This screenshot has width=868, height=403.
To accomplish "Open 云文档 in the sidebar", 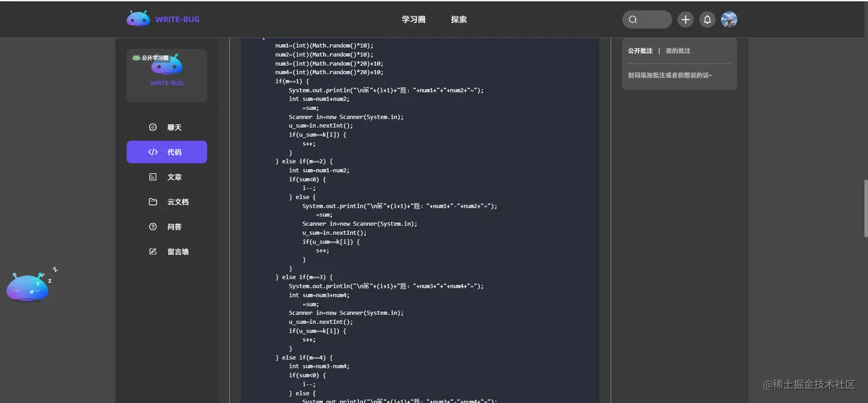I will (x=166, y=202).
